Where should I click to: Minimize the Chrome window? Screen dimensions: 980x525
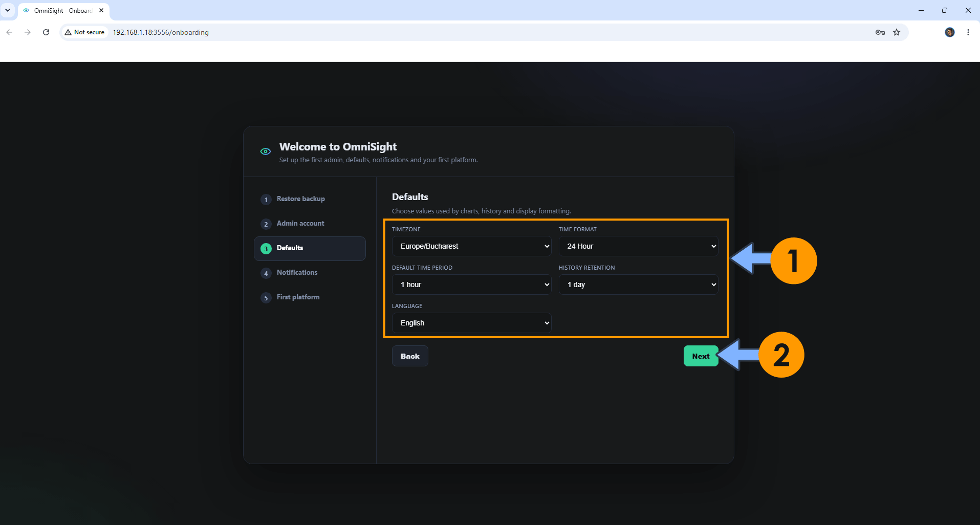tap(921, 10)
